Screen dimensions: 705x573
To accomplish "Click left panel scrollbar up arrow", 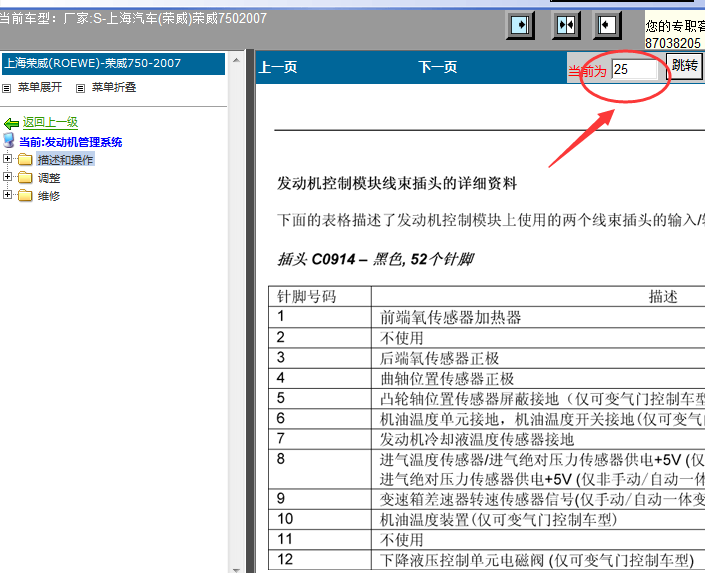I will pyautogui.click(x=236, y=60).
